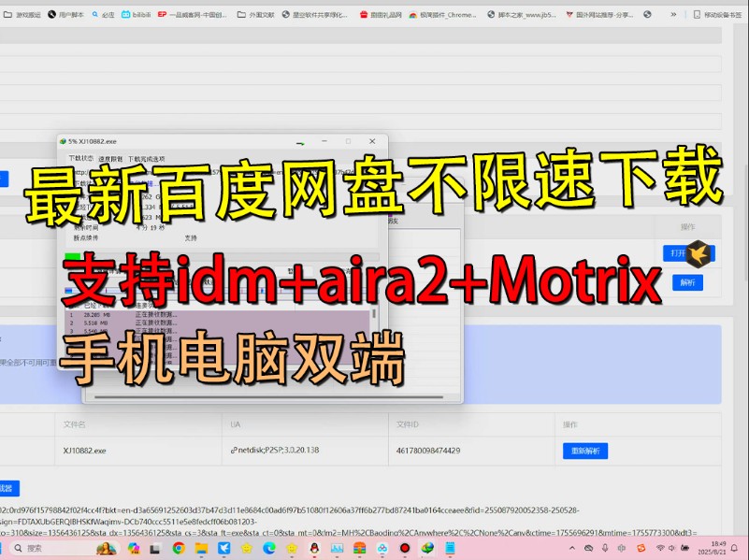This screenshot has height=560, width=749.
Task: Expand the bookmarks overflow chevron
Action: [x=673, y=15]
